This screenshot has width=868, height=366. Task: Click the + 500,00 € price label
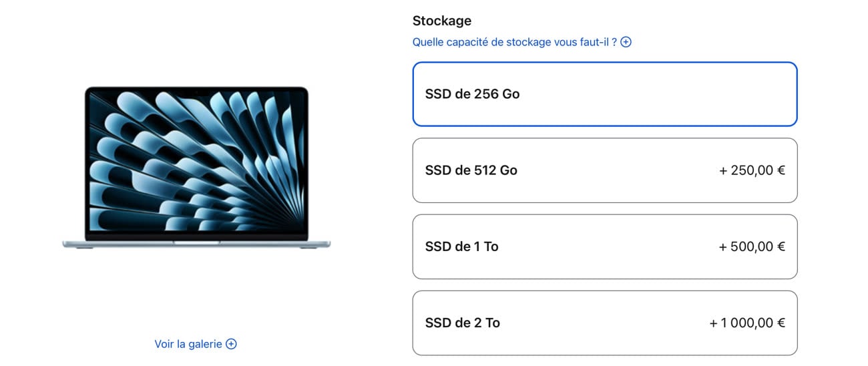coord(752,246)
